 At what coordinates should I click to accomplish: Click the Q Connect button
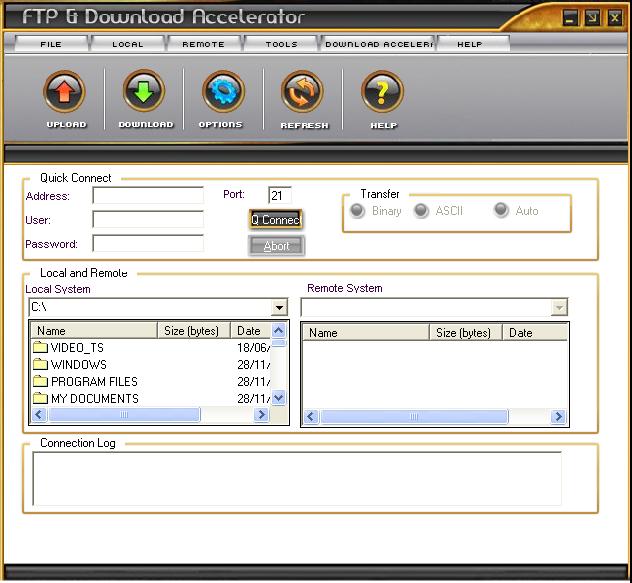click(x=276, y=220)
